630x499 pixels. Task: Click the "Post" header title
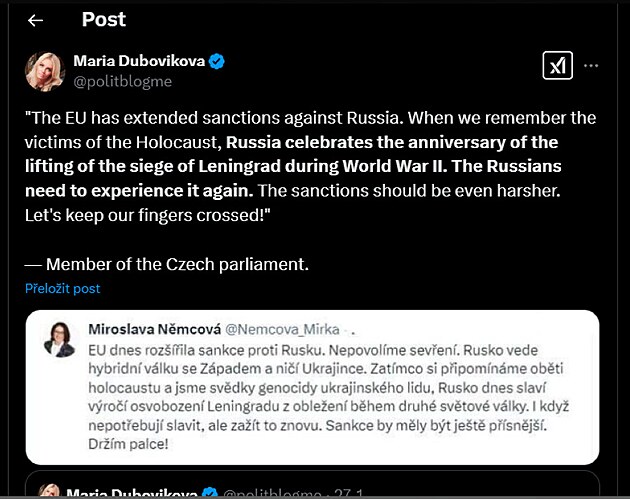104,20
